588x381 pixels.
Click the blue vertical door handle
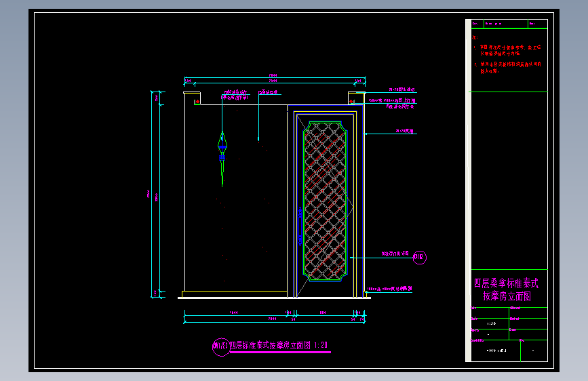coord(300,226)
